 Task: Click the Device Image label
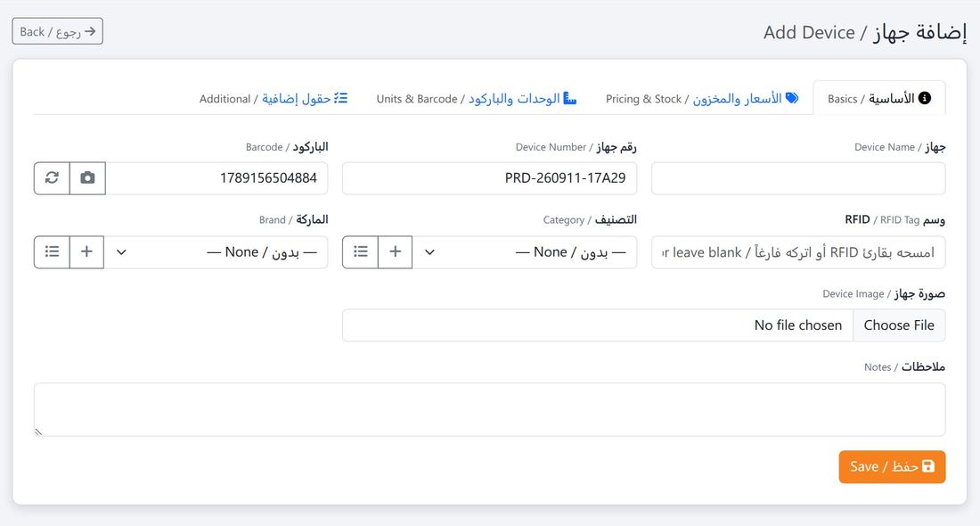click(x=884, y=293)
